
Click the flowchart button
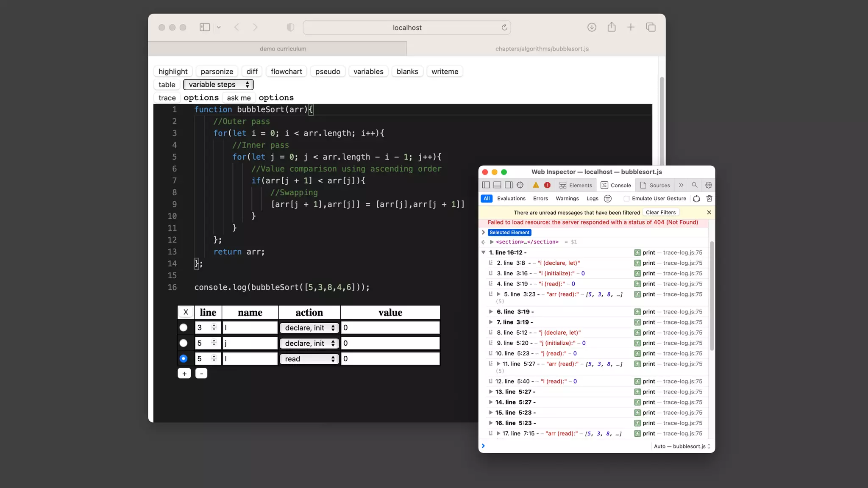pyautogui.click(x=286, y=72)
